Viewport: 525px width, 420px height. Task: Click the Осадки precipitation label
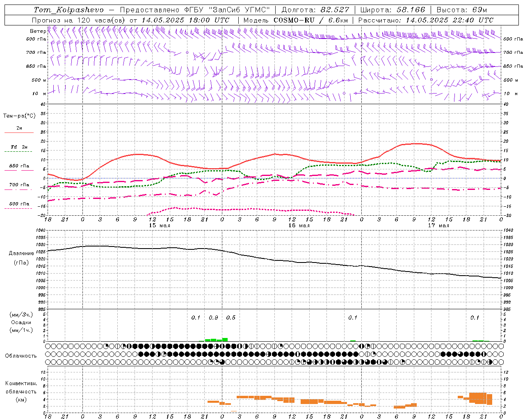point(21,322)
